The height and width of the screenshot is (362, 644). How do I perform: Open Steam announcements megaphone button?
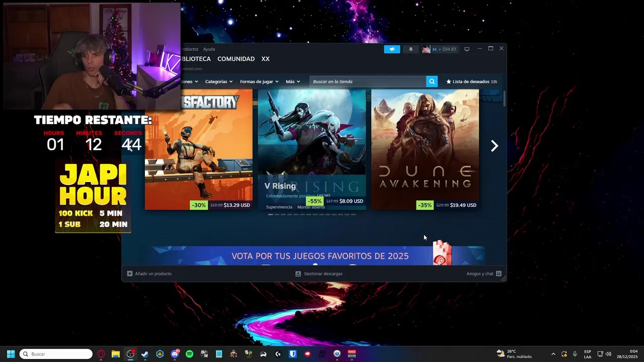pyautogui.click(x=392, y=49)
